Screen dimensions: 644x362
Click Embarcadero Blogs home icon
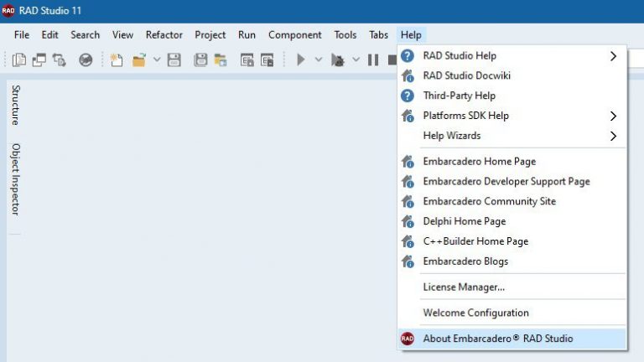click(408, 261)
